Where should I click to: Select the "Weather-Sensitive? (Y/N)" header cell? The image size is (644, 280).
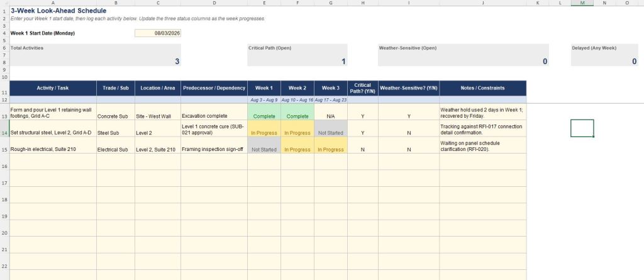(409, 88)
